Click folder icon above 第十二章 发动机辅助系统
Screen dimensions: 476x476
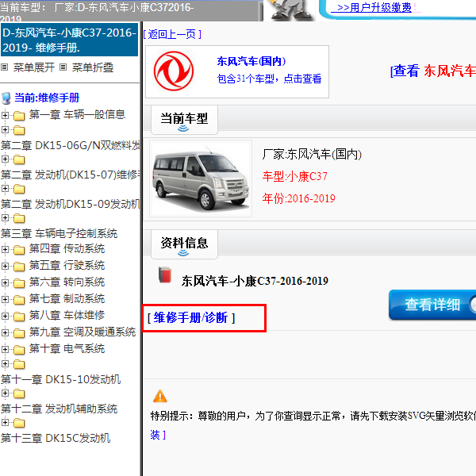(19, 393)
